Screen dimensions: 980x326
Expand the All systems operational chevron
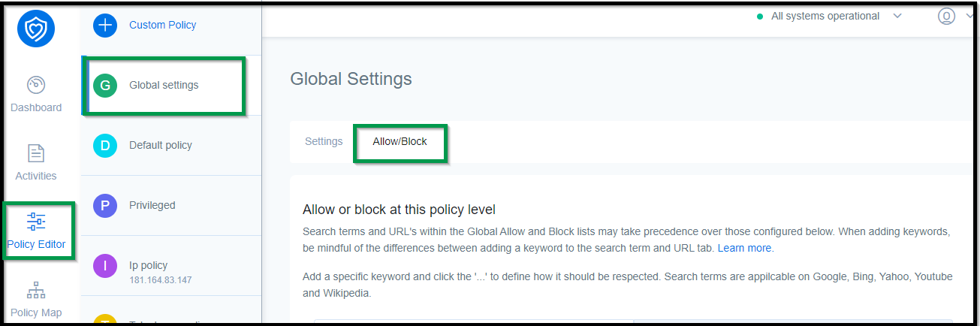coord(897,16)
